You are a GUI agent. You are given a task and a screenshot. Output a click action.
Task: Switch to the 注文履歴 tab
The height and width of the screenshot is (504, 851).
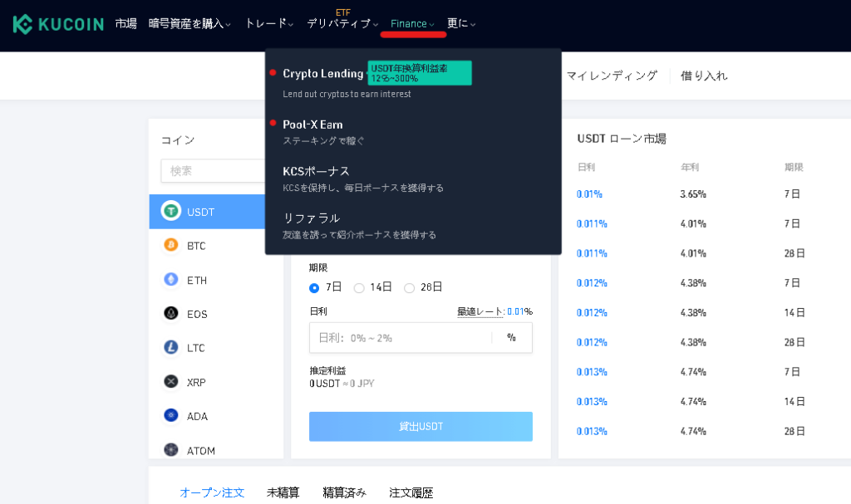pos(411,492)
